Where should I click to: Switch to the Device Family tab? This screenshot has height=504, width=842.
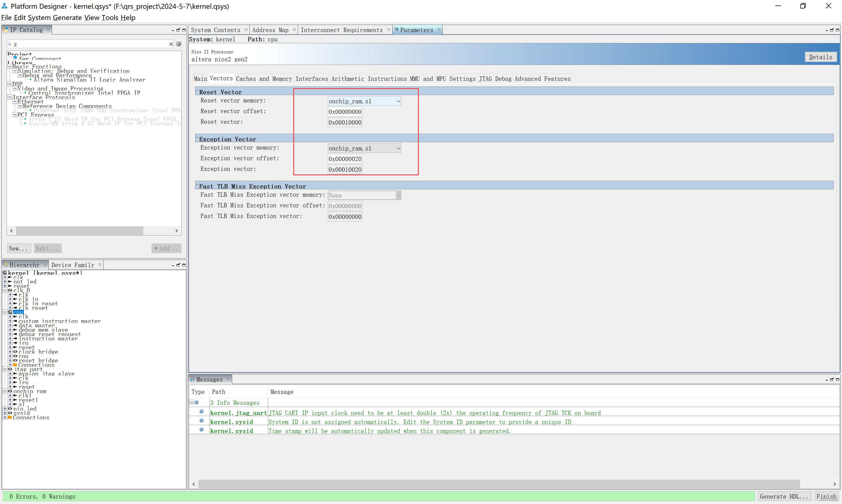click(x=73, y=265)
